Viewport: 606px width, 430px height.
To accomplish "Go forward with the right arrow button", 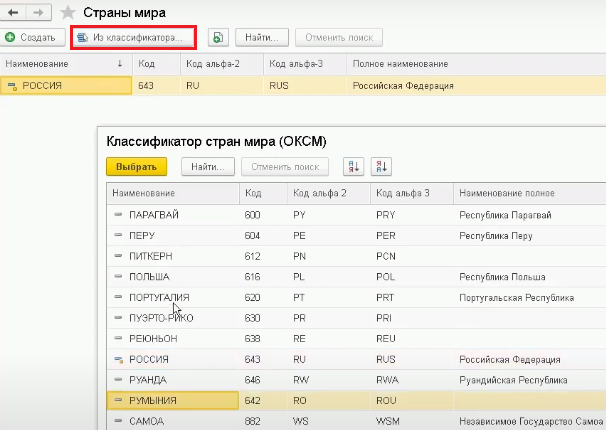I will tap(39, 13).
